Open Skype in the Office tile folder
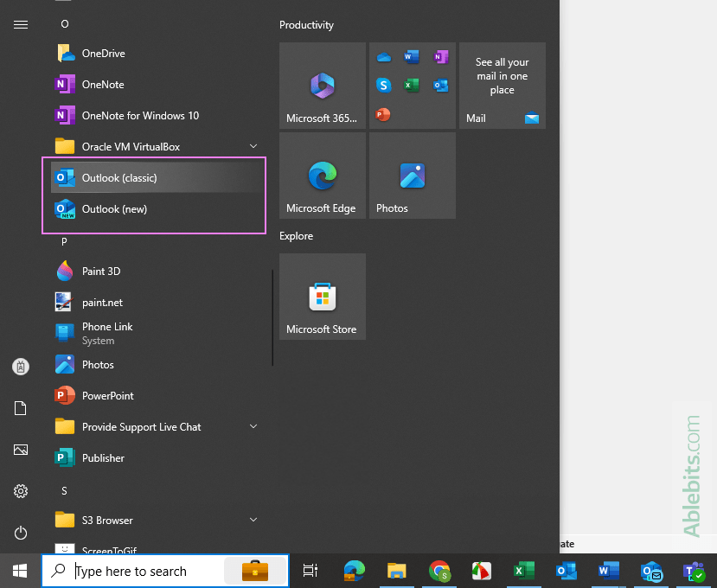Viewport: 717px width, 588px height. (x=384, y=85)
